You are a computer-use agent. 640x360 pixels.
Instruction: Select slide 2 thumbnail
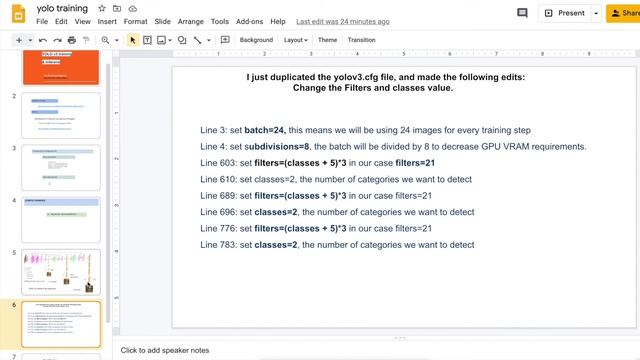pyautogui.click(x=61, y=116)
